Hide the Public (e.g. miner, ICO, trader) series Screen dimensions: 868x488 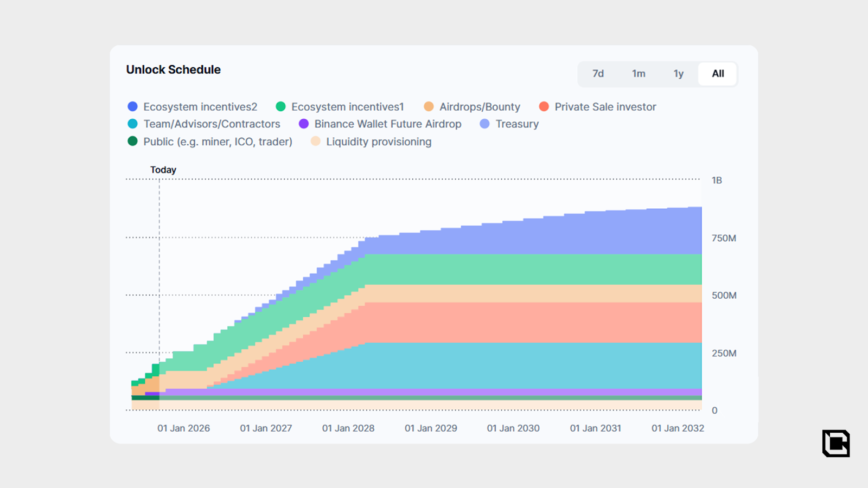(218, 142)
